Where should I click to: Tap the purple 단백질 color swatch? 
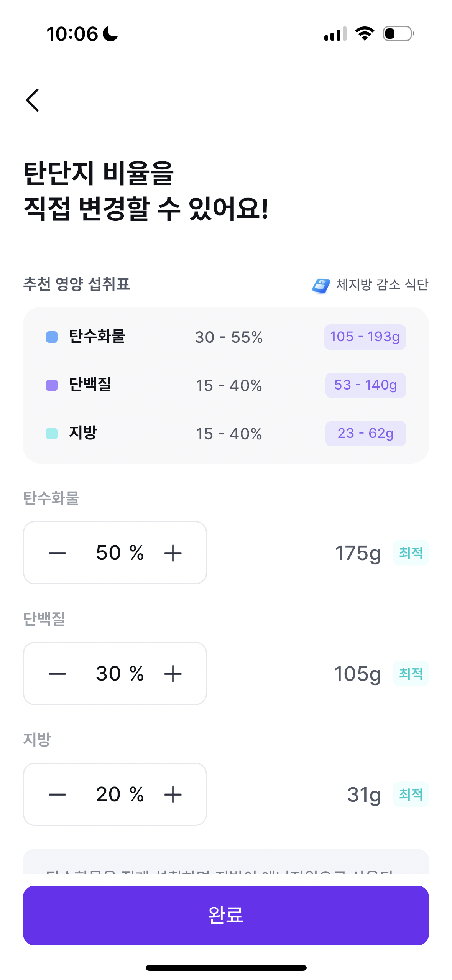point(52,385)
